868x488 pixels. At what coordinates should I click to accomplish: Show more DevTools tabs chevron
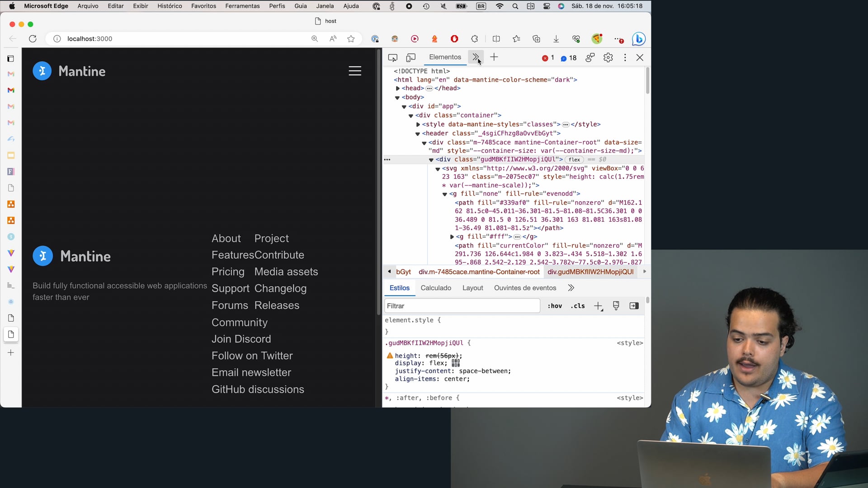[476, 57]
